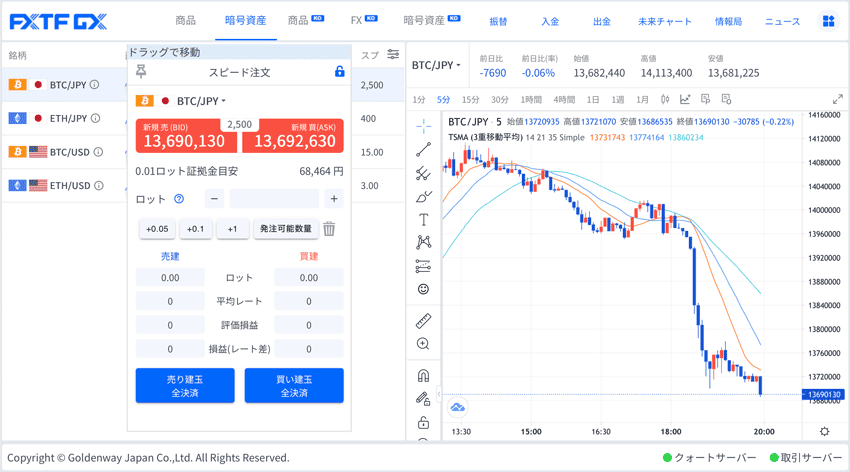Select the pitchfork drawing tool
Screen dimensions: 850x472
[x=423, y=173]
